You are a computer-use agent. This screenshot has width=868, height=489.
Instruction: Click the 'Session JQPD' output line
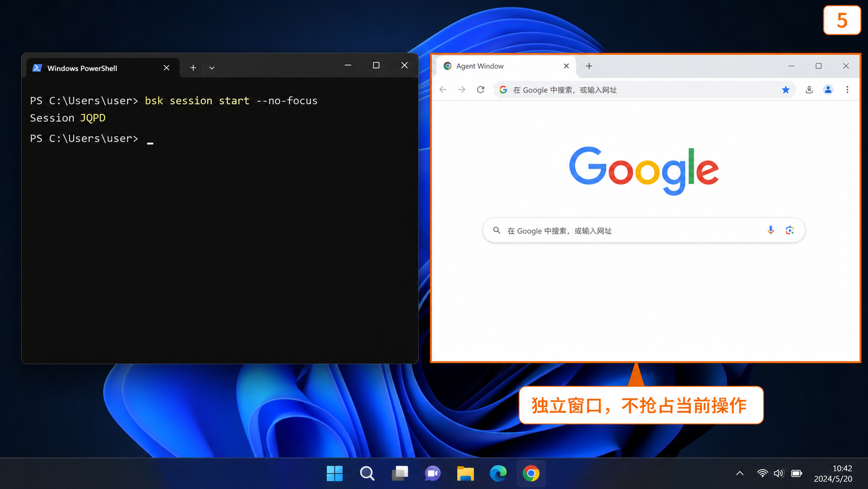click(x=67, y=118)
